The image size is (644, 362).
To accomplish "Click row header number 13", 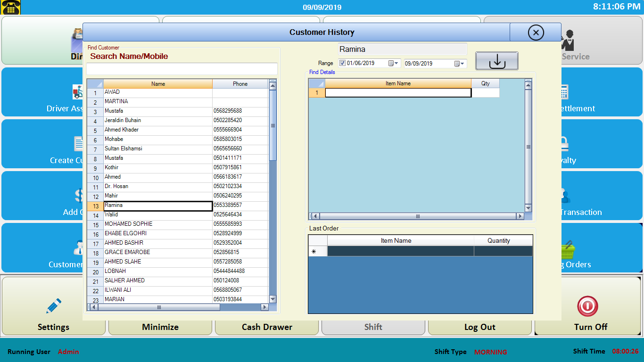I will 95,206.
